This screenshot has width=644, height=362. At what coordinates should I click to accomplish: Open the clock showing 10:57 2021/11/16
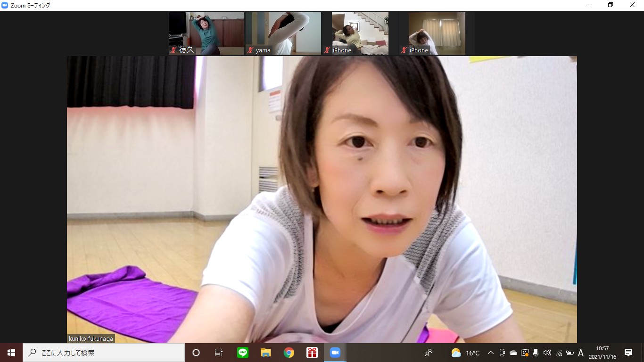(602, 353)
